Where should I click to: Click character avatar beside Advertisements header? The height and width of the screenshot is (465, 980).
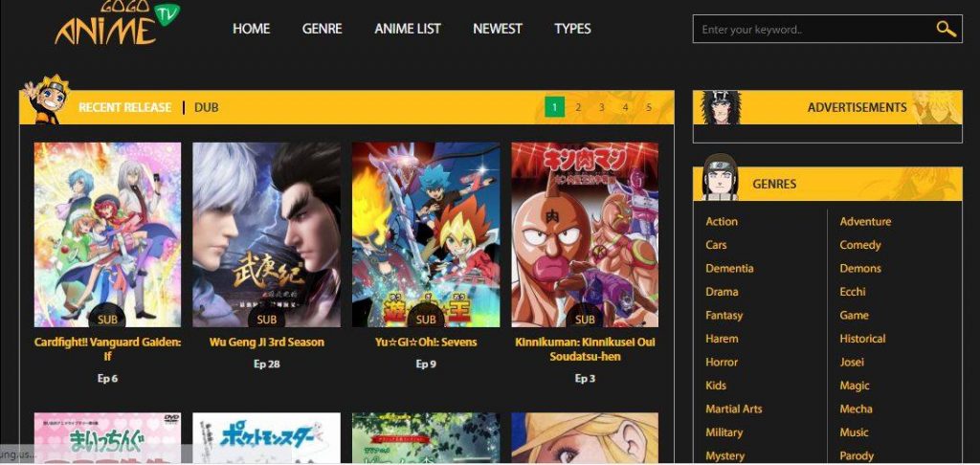pyautogui.click(x=720, y=107)
